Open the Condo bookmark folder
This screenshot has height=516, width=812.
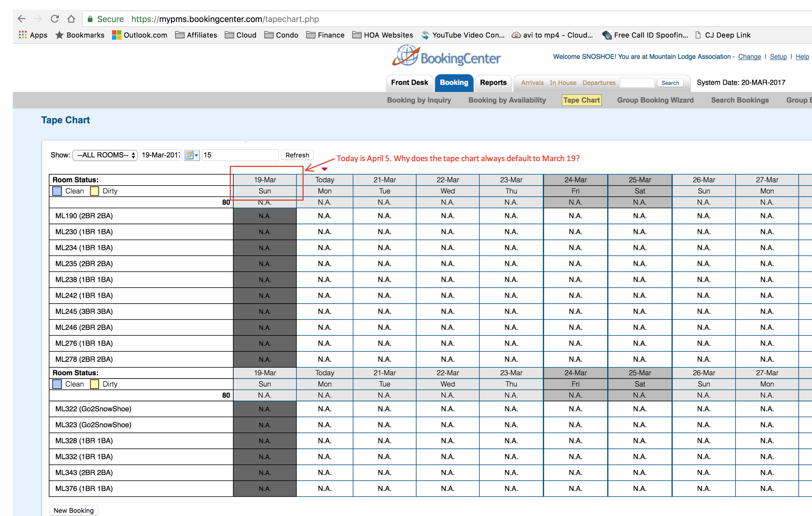coord(281,35)
